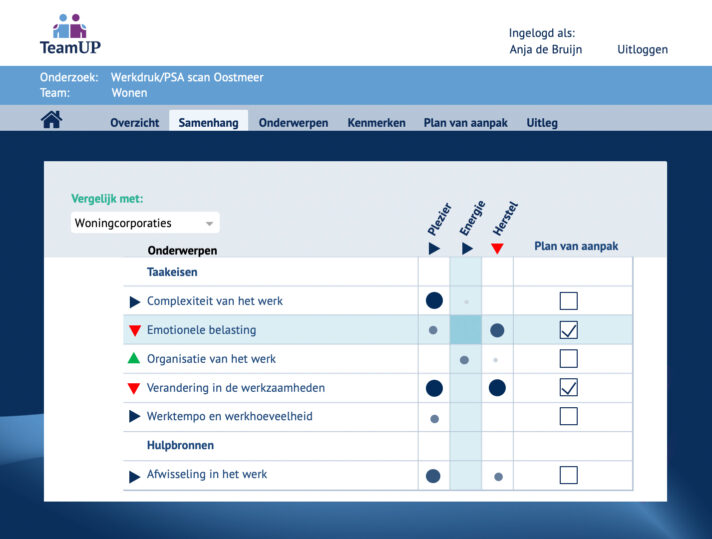Open Afwisseling in het werk topic

pyautogui.click(x=207, y=474)
